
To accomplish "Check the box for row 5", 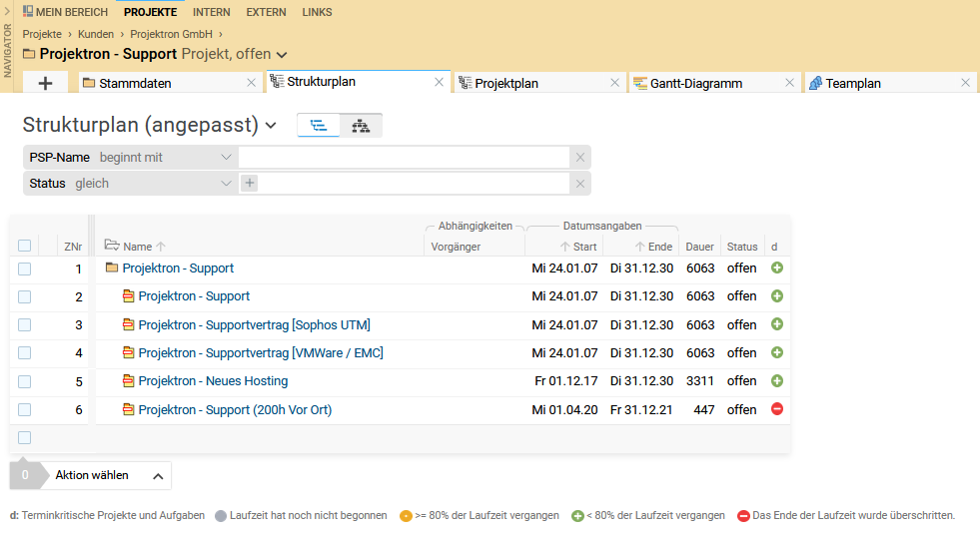I will click(x=24, y=381).
